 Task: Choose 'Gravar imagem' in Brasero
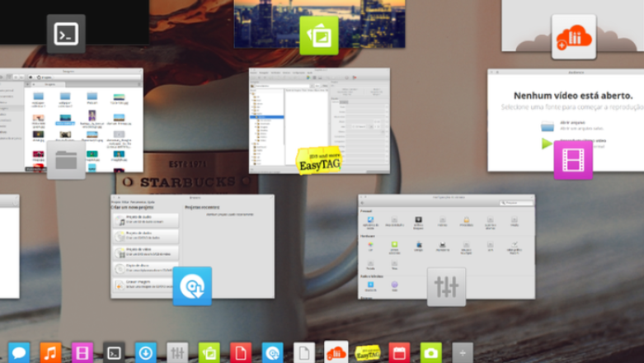tap(146, 285)
